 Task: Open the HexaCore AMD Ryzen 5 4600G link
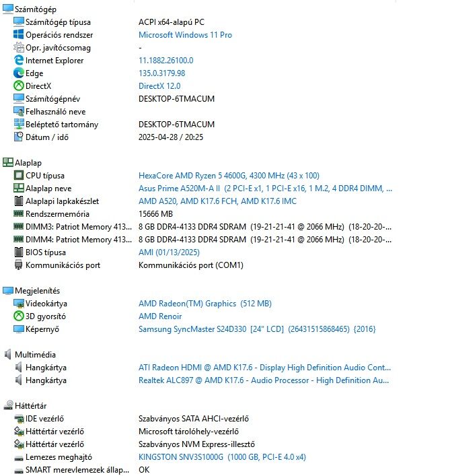[229, 176]
